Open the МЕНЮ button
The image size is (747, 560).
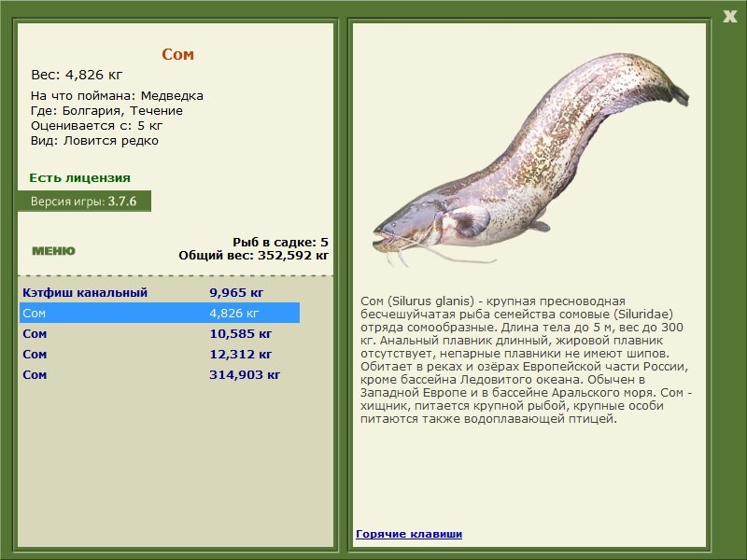53,251
